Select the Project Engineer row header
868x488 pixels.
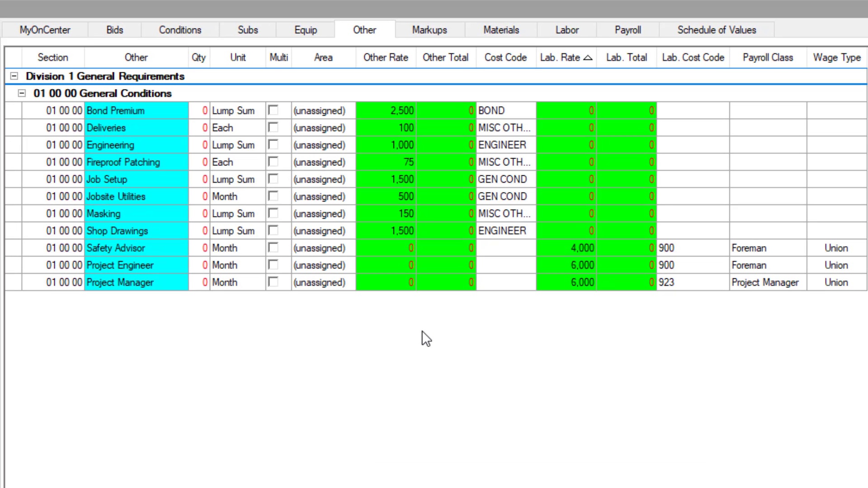pos(13,265)
